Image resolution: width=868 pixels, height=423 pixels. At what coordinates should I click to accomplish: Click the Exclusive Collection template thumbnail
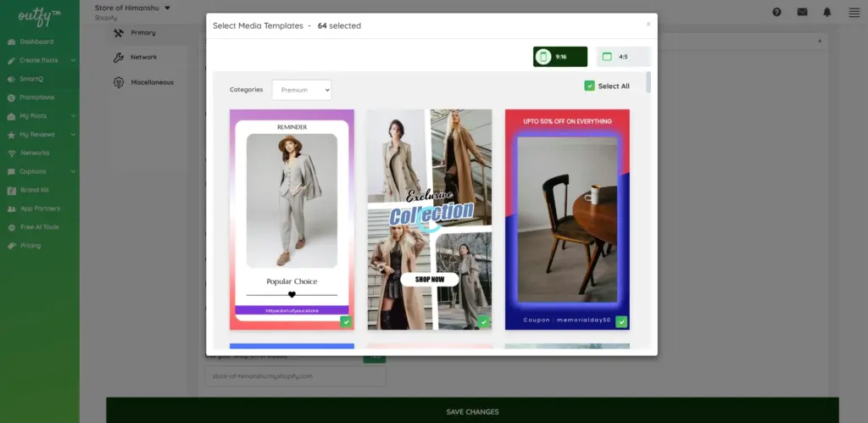pos(430,219)
